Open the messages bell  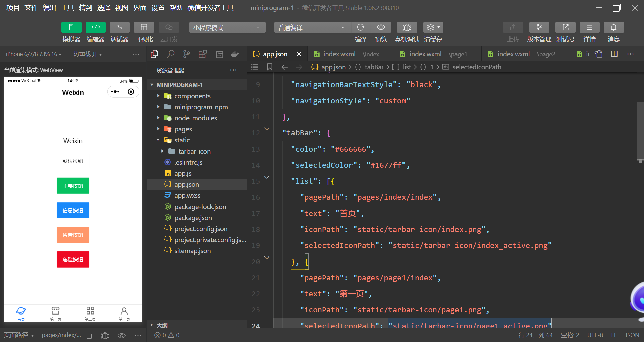click(613, 27)
